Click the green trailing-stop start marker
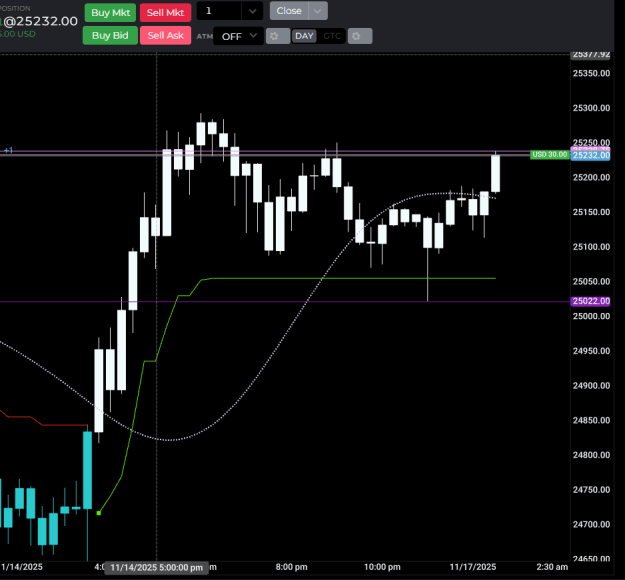 pos(99,513)
